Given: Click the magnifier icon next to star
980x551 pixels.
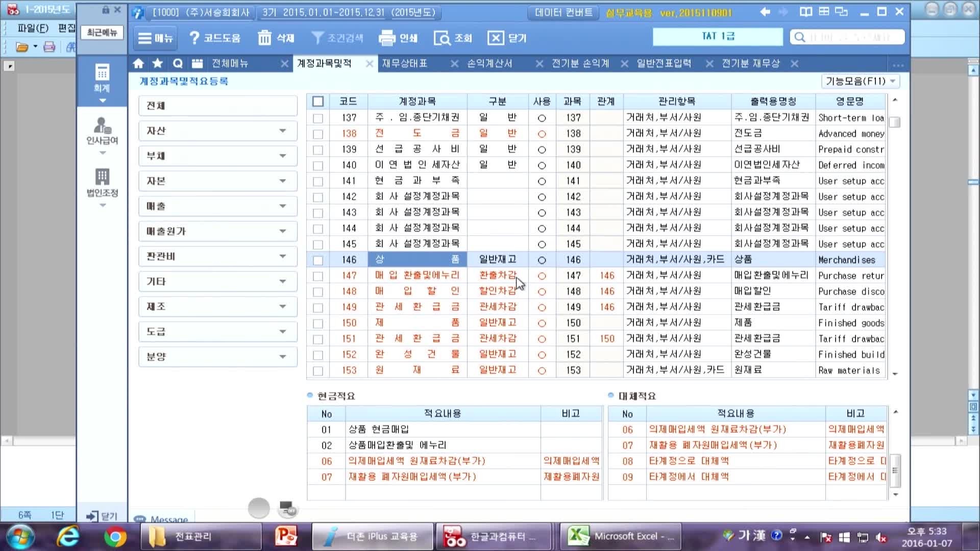Looking at the screenshot, I should click(177, 63).
